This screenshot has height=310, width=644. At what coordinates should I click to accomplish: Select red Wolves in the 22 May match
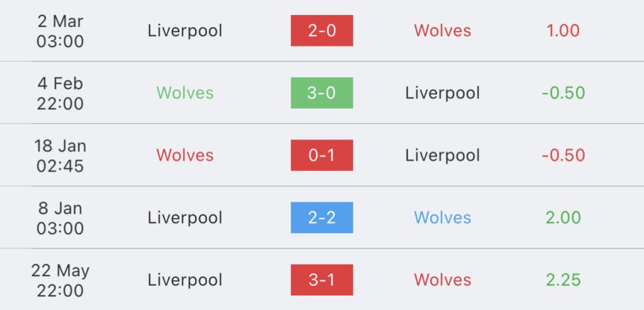tap(442, 280)
